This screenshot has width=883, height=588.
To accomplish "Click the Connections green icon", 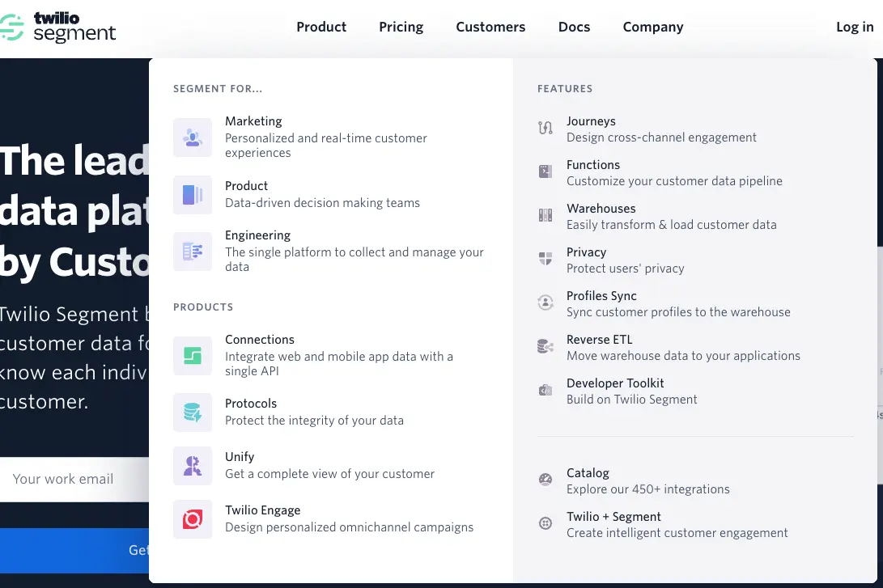I will coord(193,356).
